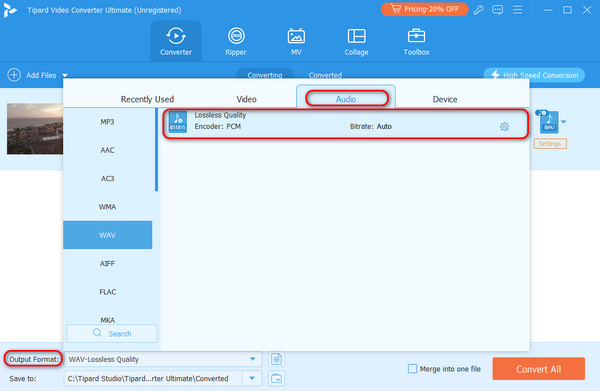Open the feedback chat icon

pyautogui.click(x=497, y=10)
